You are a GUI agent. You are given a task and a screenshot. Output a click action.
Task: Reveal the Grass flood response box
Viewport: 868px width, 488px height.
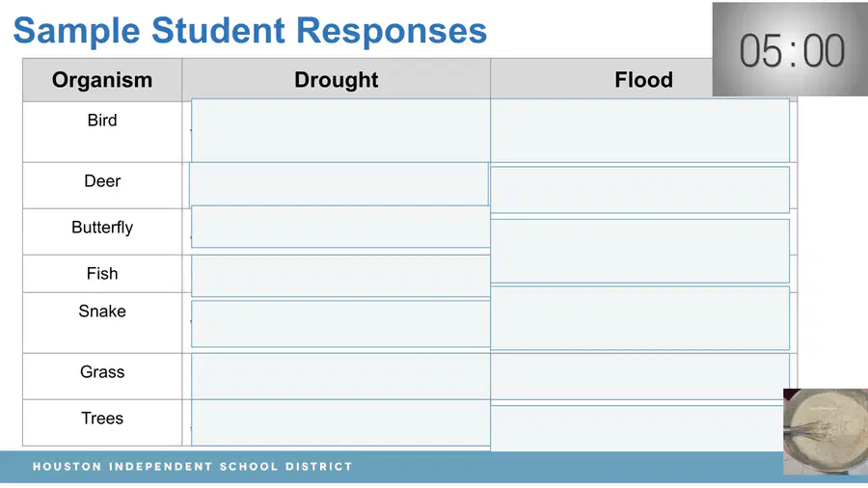[x=640, y=376]
